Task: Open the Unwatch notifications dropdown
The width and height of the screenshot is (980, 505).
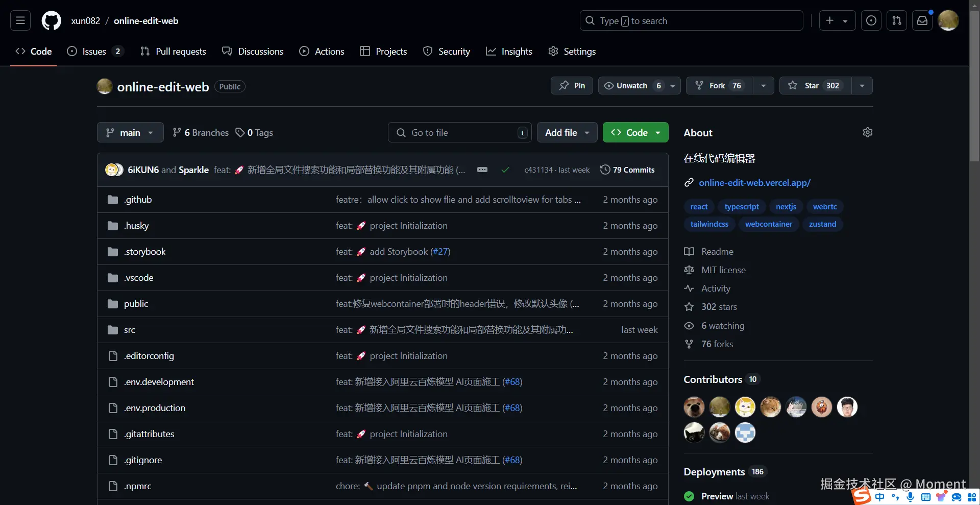Action: [x=639, y=85]
